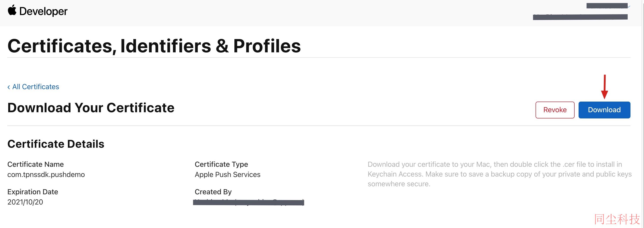
Task: Click the back chevron before All Certificates
Action: click(x=9, y=87)
